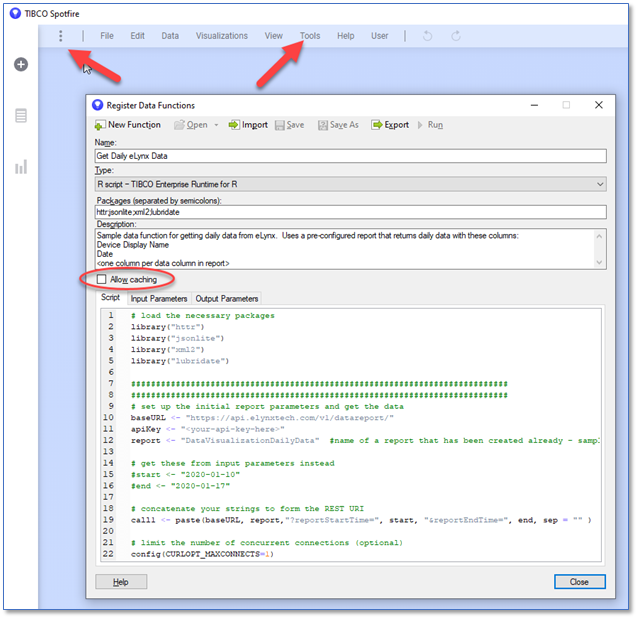Open the User menu
The height and width of the screenshot is (619, 638).
pyautogui.click(x=380, y=36)
